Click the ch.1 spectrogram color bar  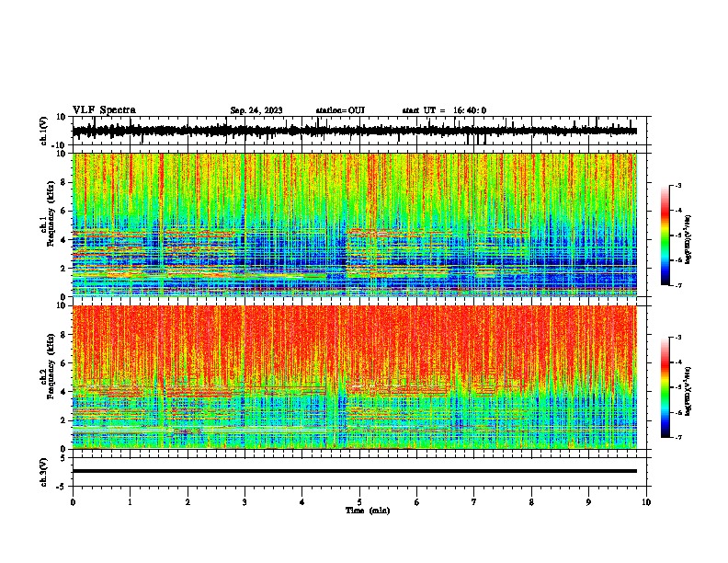[x=665, y=236]
